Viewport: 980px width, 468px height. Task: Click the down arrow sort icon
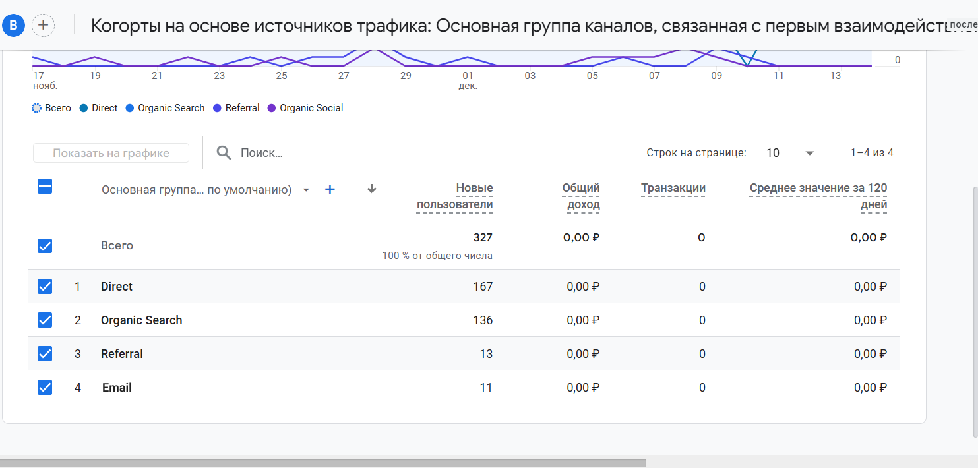pos(372,189)
